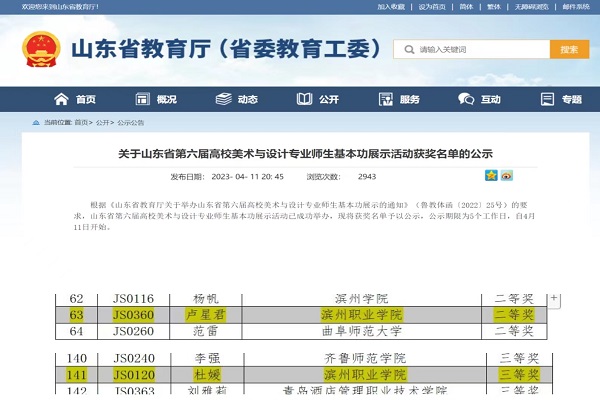
Task: Switch to 繁体 traditional Chinese
Action: point(495,6)
